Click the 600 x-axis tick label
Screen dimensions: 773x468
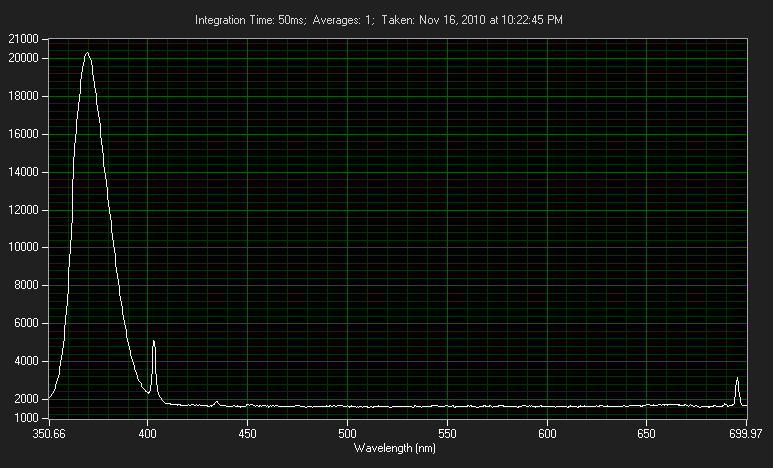click(x=547, y=434)
